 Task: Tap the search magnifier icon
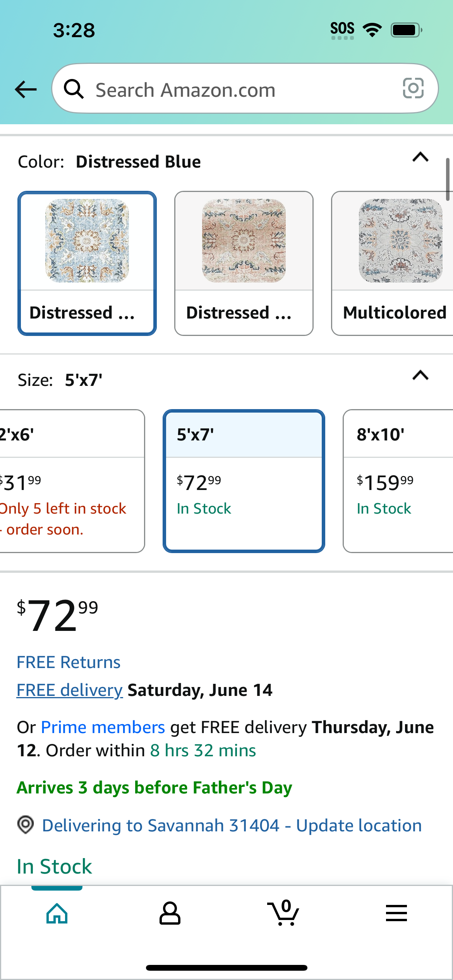[74, 89]
